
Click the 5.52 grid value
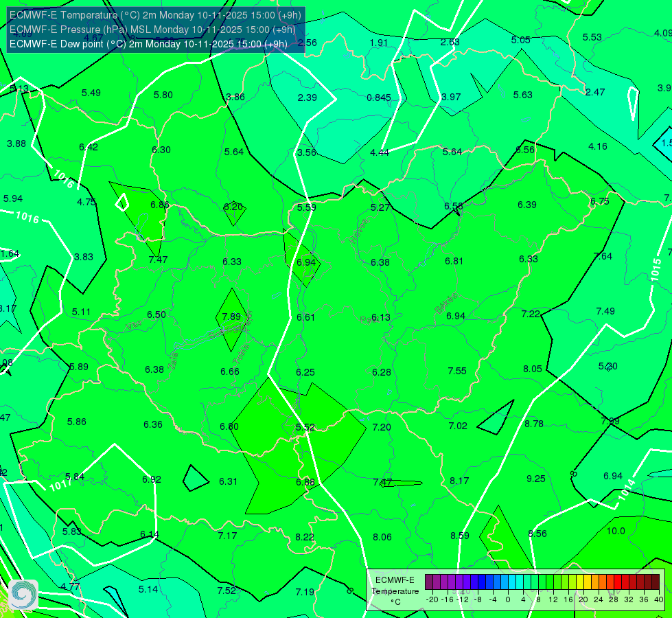[x=305, y=427]
